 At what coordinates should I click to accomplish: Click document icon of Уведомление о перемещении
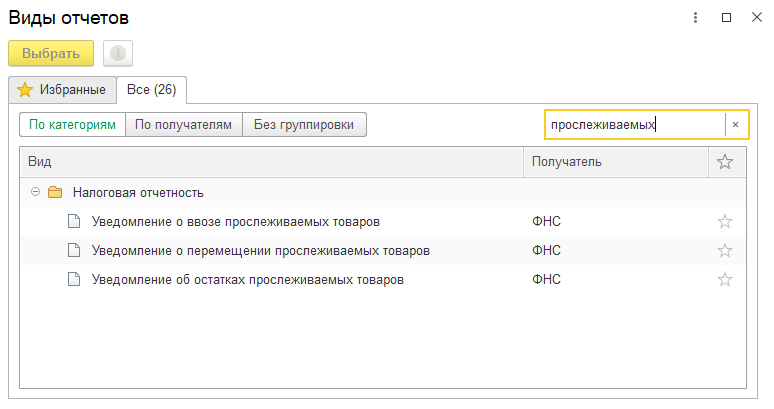click(73, 250)
